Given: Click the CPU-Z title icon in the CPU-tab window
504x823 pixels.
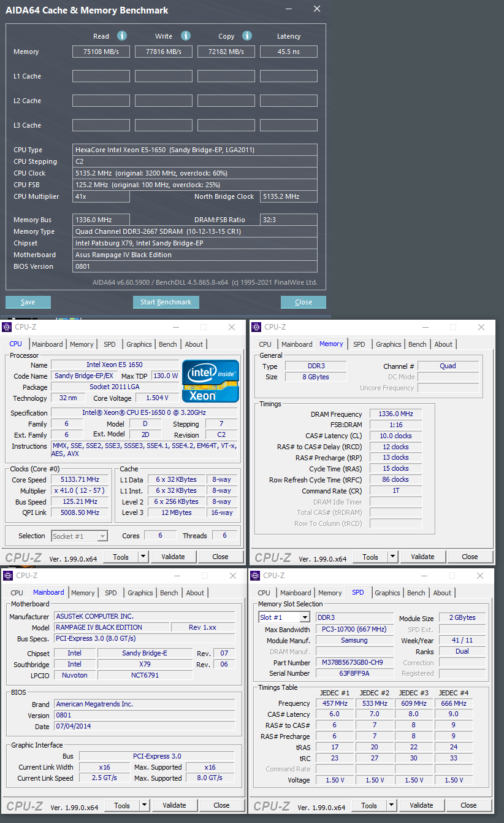Looking at the screenshot, I should click(7, 327).
